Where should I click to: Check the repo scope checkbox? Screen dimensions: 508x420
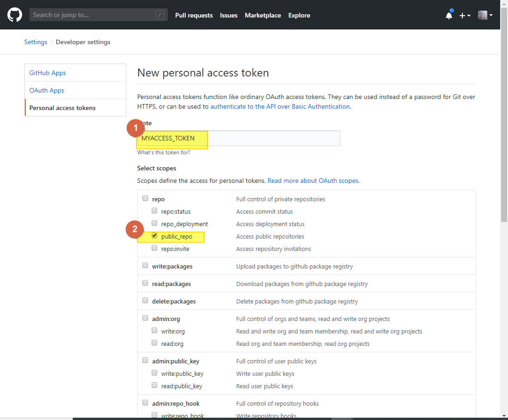145,198
